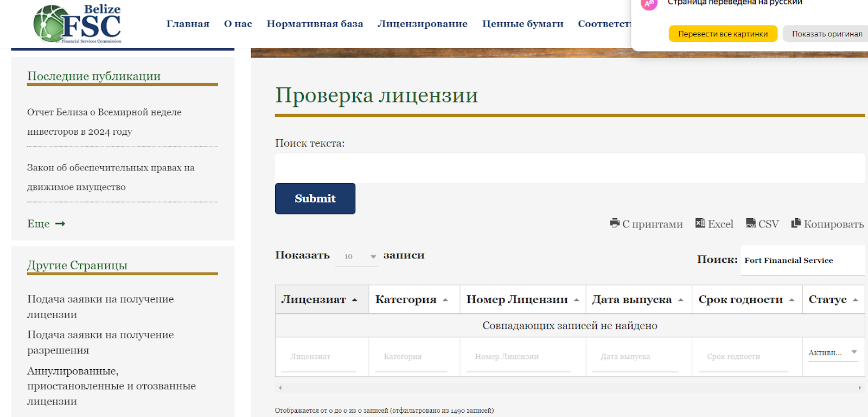
Task: Click the Срок годности filter field
Action: coord(743,357)
